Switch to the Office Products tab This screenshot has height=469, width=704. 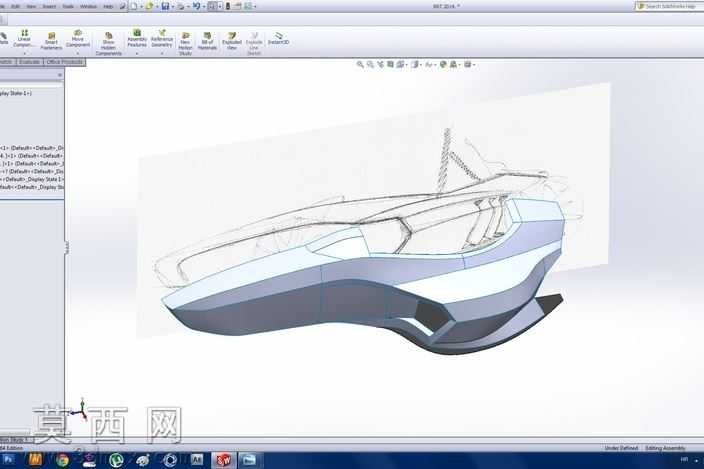click(65, 62)
